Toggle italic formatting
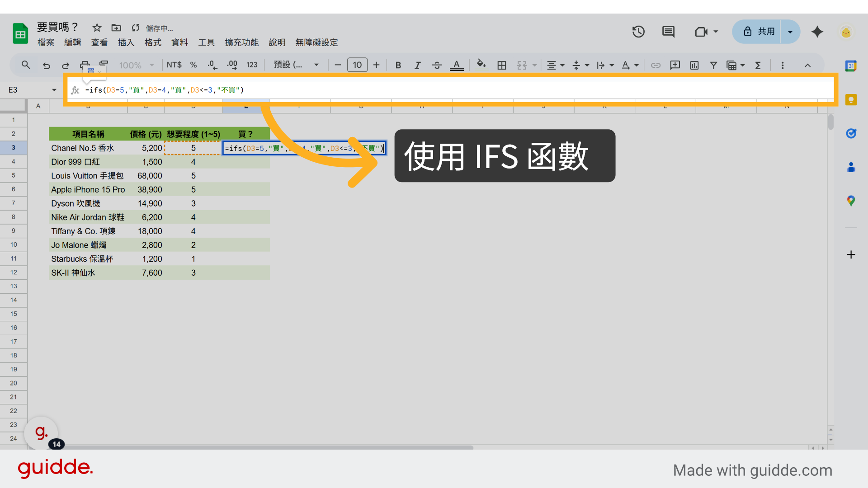868x488 pixels. pos(417,65)
